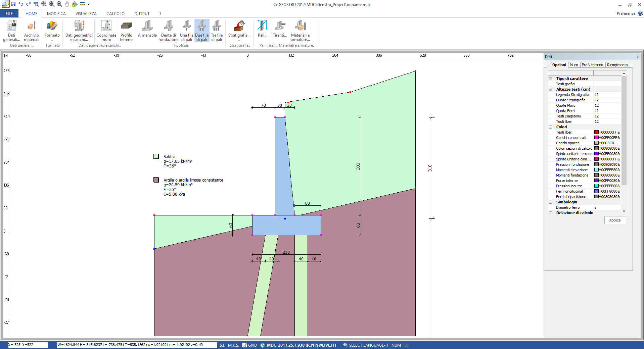Open Dati geometrici e carichi
This screenshot has width=644, height=349.
[79, 31]
